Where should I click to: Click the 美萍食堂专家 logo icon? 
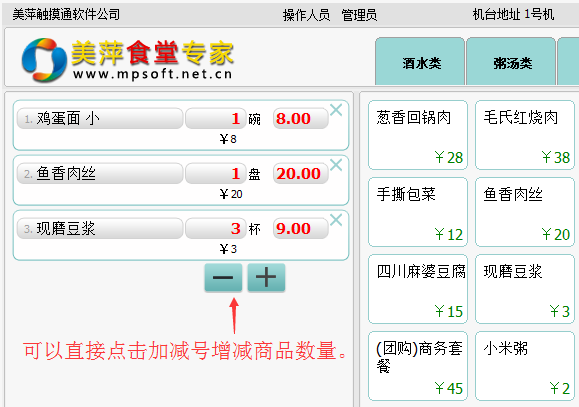pyautogui.click(x=44, y=60)
